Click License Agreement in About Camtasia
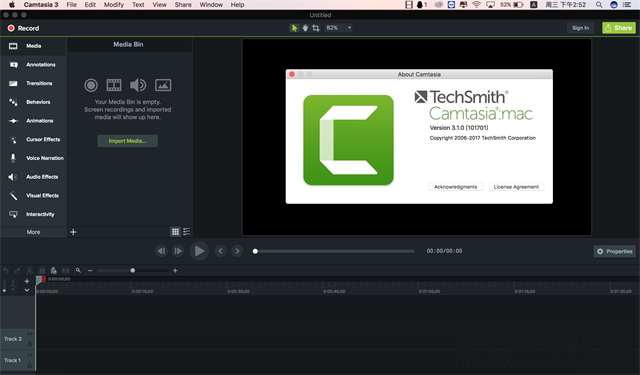The image size is (640, 375). pos(516,187)
